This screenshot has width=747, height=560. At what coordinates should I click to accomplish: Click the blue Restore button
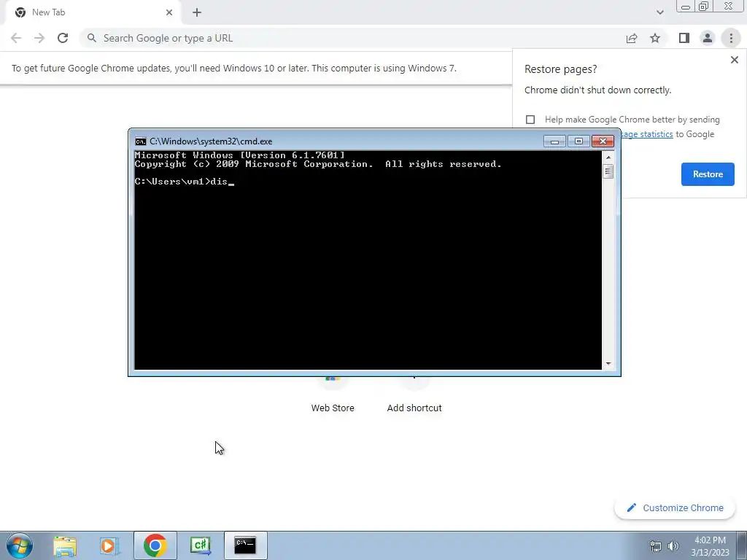708,174
